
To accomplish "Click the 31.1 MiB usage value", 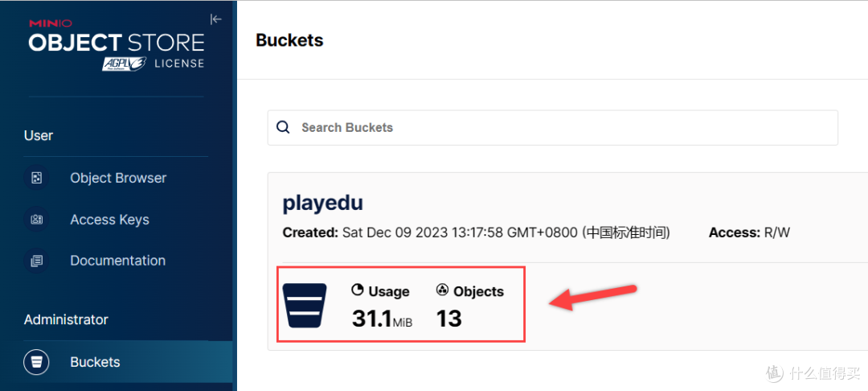I will 382,319.
